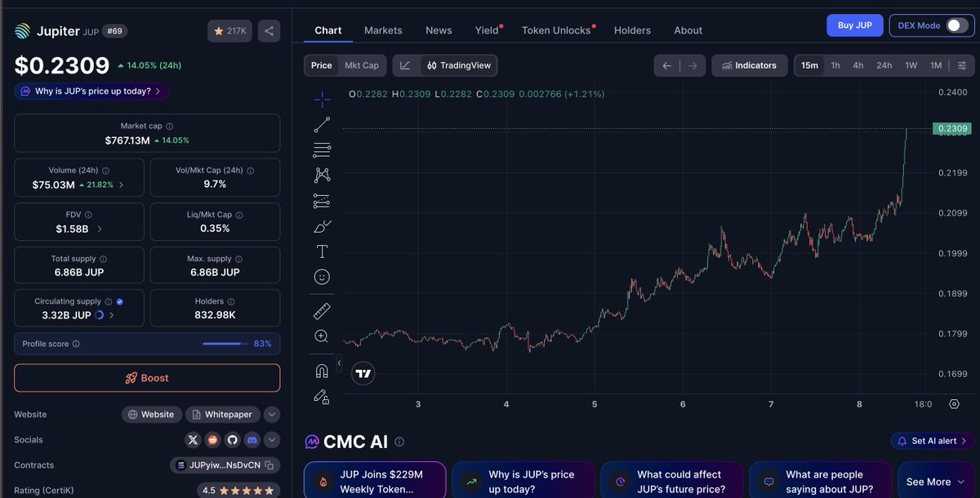Set chart interval to 24h
The image size is (980, 498).
(884, 65)
